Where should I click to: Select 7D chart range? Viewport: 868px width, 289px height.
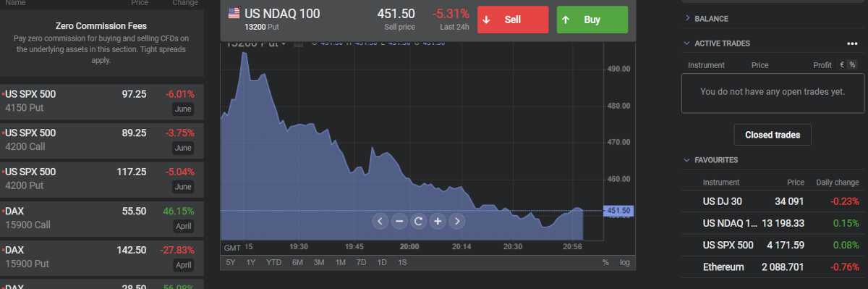coord(362,262)
